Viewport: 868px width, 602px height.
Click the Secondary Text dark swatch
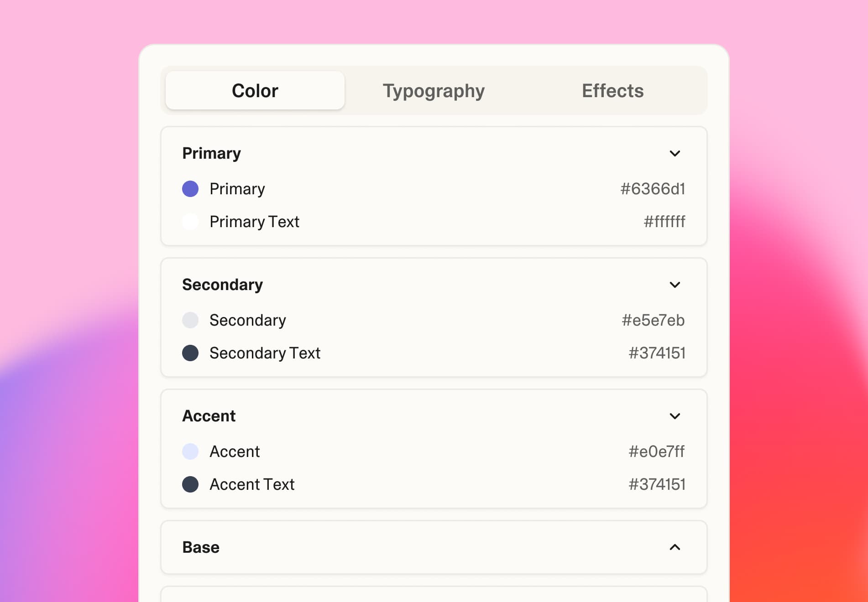190,353
